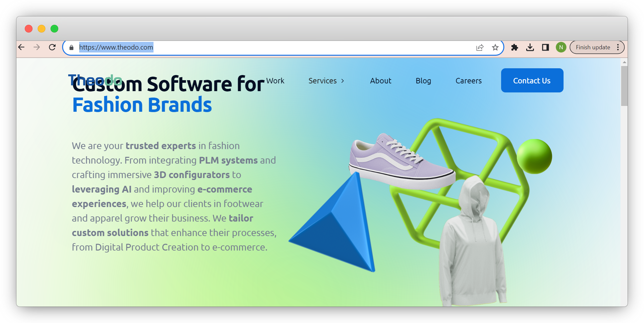This screenshot has height=323, width=644.
Task: Maximize the window with the green button
Action: (x=54, y=29)
